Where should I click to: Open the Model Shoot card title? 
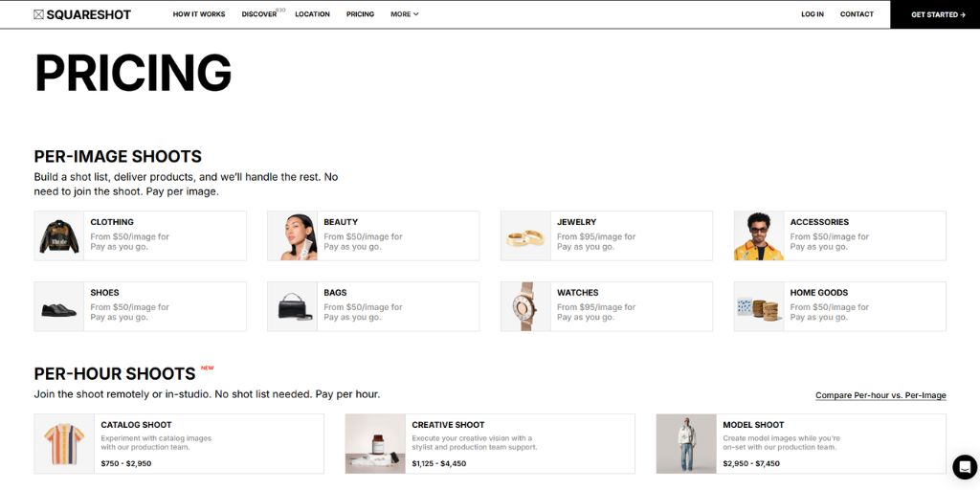[x=753, y=425]
